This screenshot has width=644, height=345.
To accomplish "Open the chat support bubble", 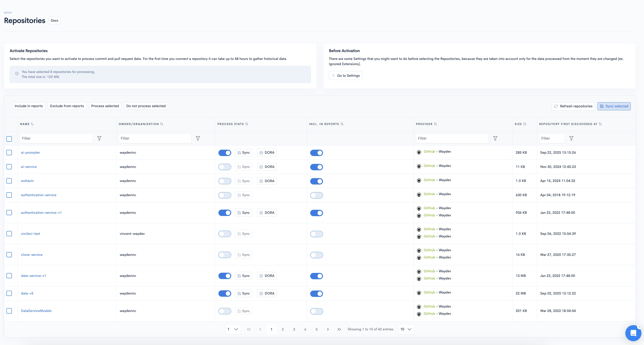I will pyautogui.click(x=633, y=333).
